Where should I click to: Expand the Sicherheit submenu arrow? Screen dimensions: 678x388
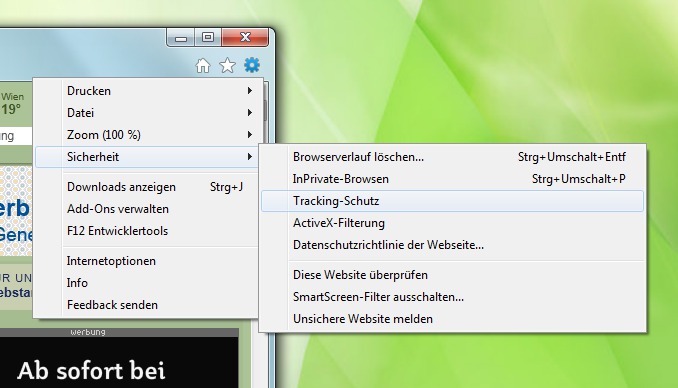click(250, 157)
